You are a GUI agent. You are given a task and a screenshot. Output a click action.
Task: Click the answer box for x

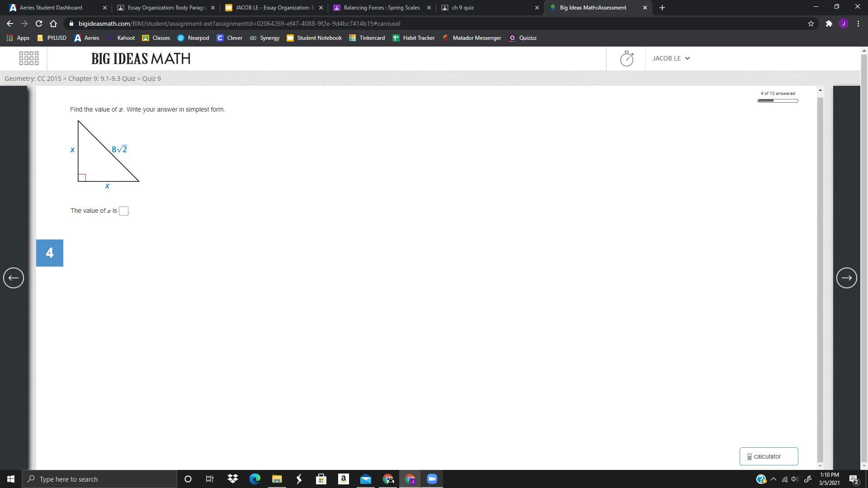(x=123, y=211)
